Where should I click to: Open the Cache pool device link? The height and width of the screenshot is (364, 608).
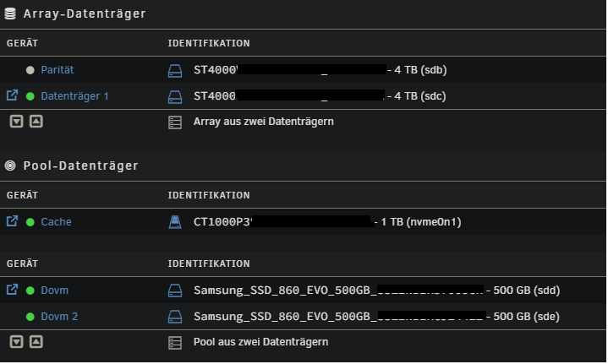click(x=56, y=222)
